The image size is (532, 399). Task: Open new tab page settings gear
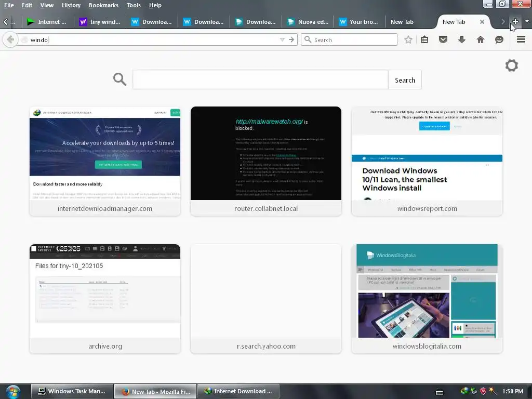[x=512, y=65]
